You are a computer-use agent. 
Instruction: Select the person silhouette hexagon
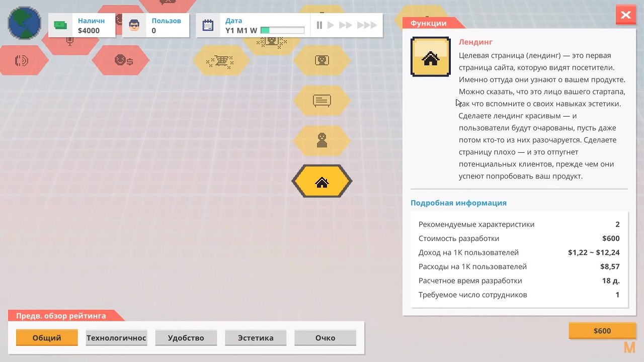322,140
